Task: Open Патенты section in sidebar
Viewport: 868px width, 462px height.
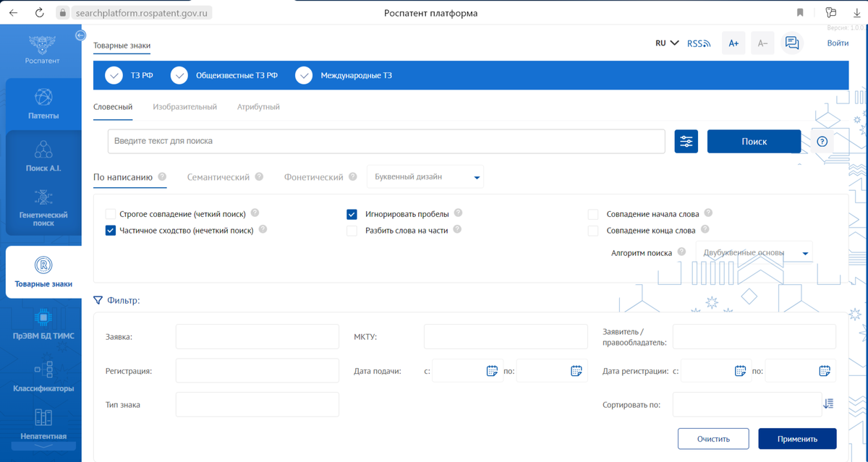Action: (x=43, y=103)
